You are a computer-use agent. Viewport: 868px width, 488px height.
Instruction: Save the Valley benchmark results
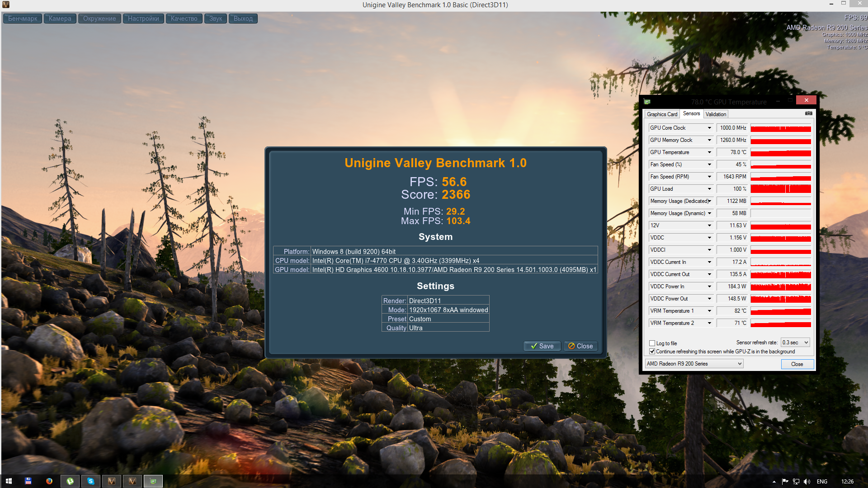[542, 346]
